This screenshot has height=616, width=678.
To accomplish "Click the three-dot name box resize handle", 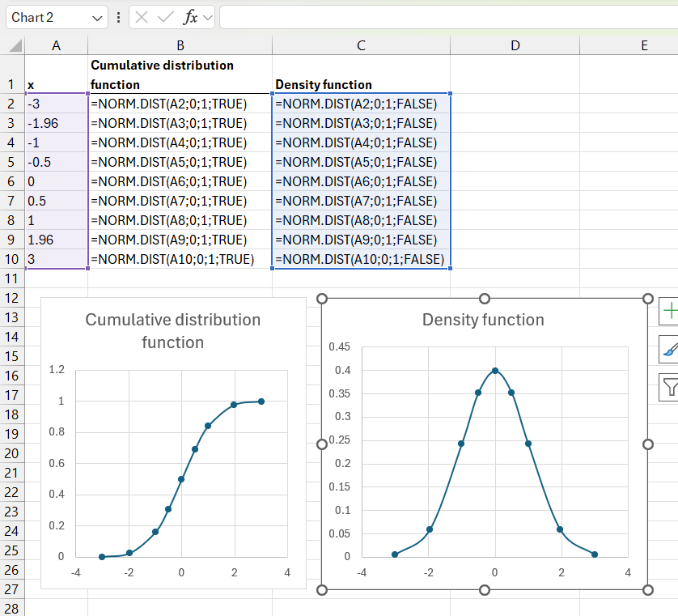I will [x=118, y=17].
